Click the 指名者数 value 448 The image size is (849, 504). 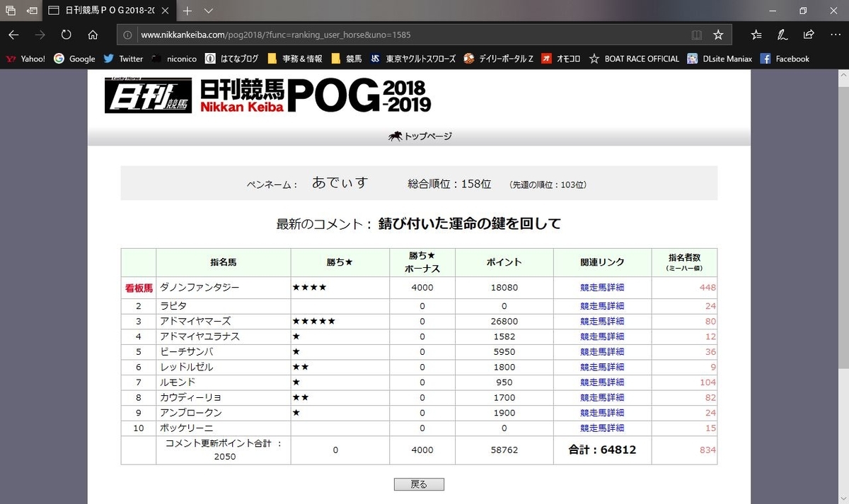pyautogui.click(x=707, y=287)
